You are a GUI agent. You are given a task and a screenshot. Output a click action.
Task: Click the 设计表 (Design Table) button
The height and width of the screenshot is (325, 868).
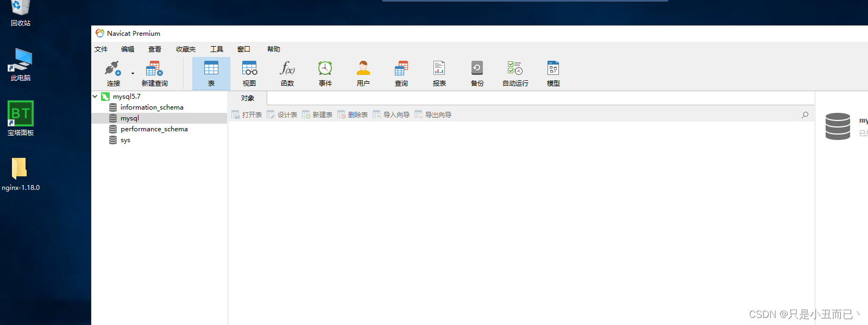(x=282, y=114)
